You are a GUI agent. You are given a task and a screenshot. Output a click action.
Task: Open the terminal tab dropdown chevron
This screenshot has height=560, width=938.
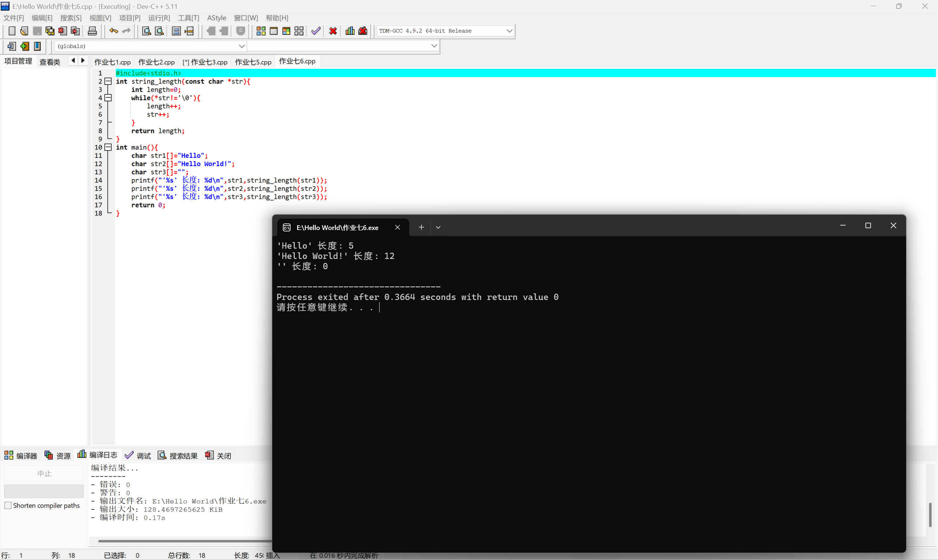tap(438, 227)
